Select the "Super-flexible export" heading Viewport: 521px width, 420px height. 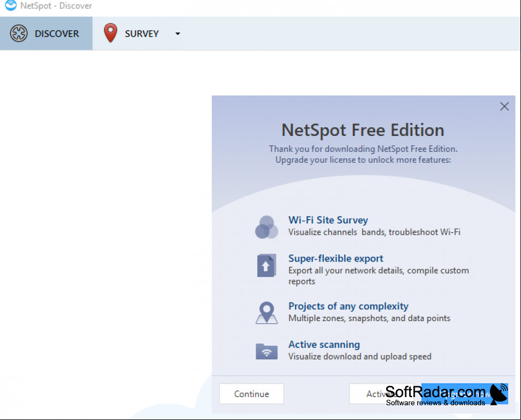click(336, 258)
